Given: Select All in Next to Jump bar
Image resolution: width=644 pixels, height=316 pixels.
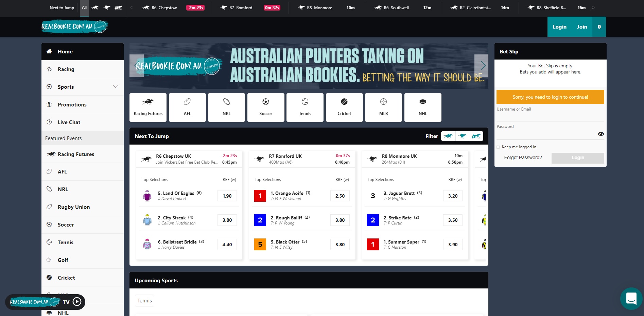Looking at the screenshot, I should pos(84,8).
